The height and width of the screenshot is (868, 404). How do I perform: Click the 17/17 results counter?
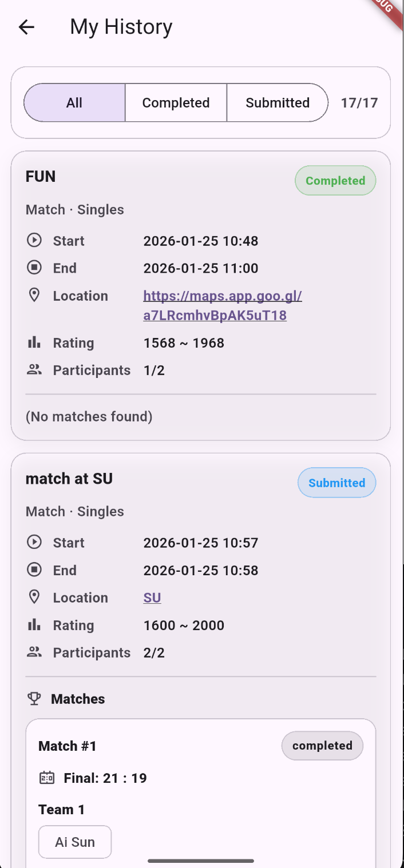359,103
